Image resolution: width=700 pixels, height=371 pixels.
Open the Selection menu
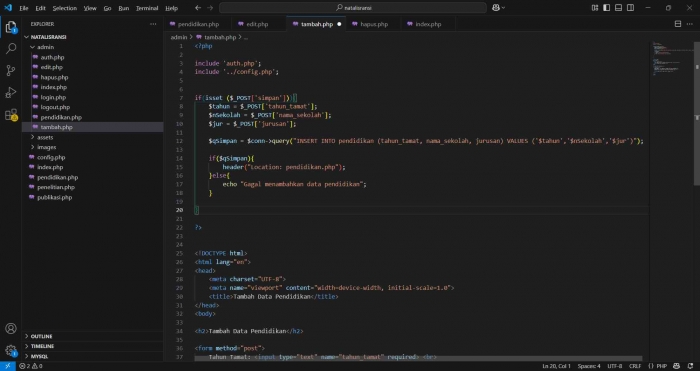coord(65,8)
